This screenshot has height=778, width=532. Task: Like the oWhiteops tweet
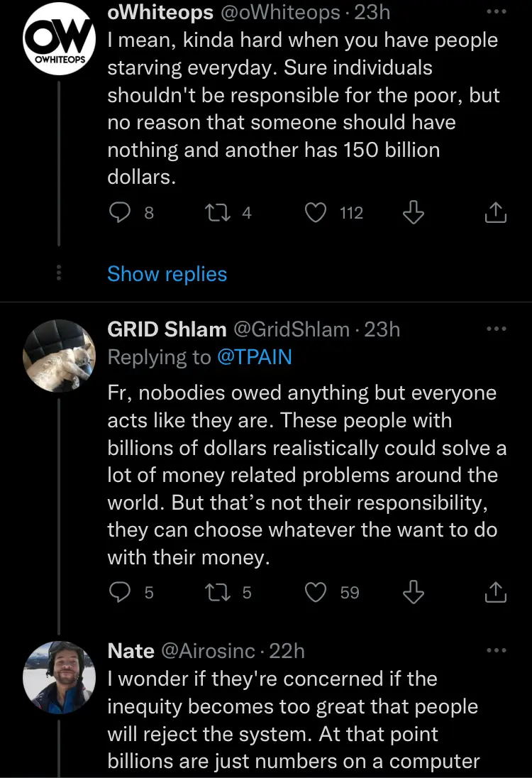(315, 212)
